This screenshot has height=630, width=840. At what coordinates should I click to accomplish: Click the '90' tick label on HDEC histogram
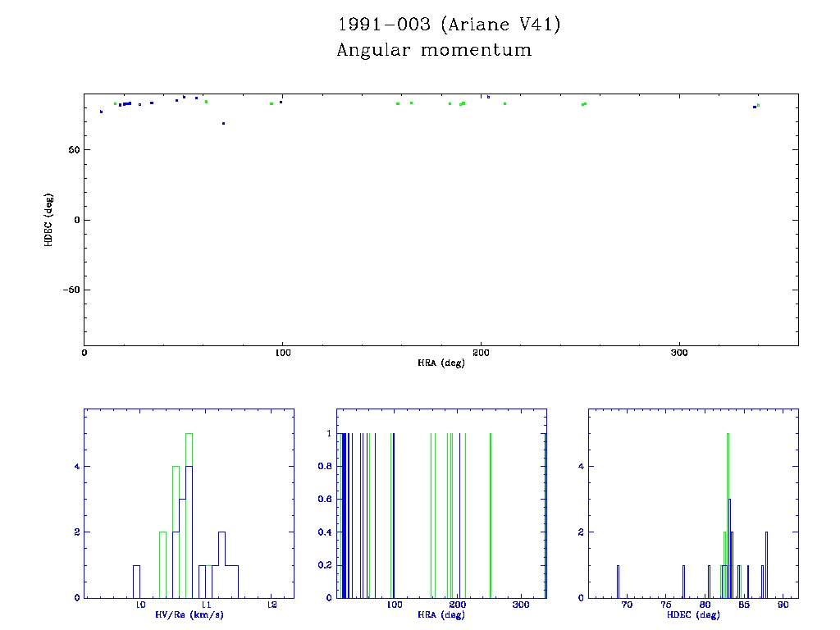point(783,605)
